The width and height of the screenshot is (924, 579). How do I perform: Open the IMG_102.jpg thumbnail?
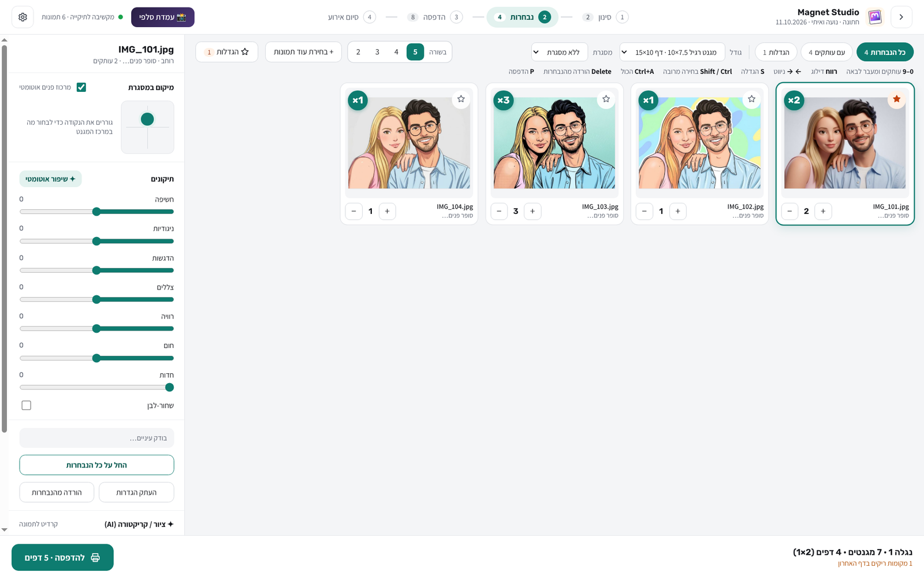coord(699,143)
